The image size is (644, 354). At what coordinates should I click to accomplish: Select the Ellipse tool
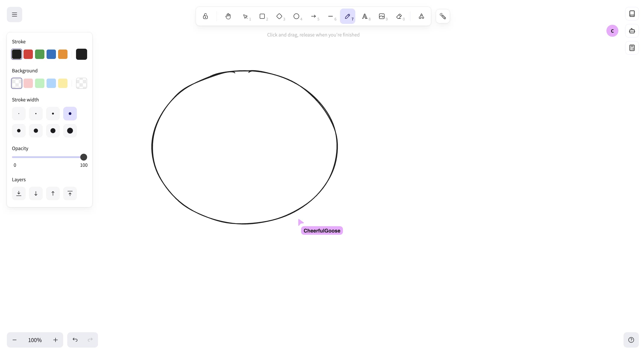(296, 16)
